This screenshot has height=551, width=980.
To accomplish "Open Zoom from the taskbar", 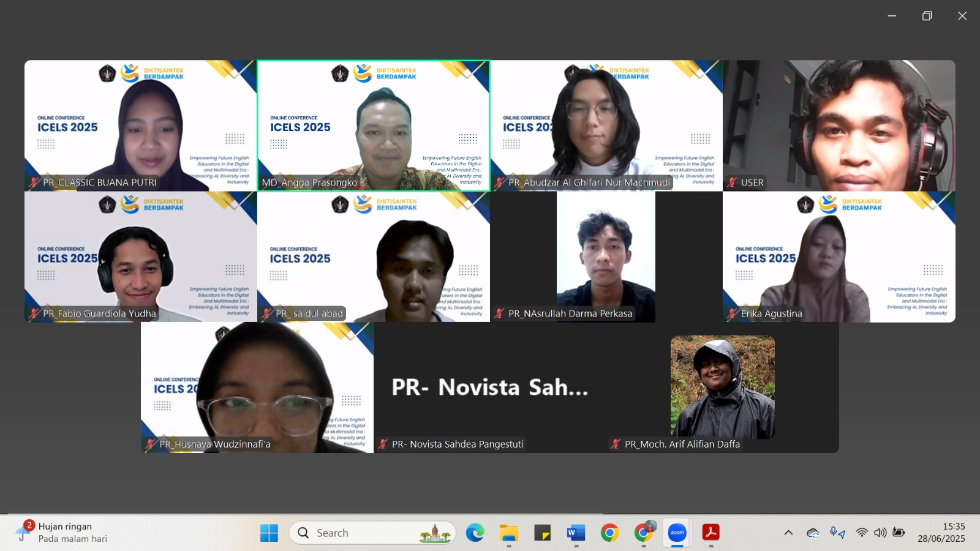I will [677, 533].
